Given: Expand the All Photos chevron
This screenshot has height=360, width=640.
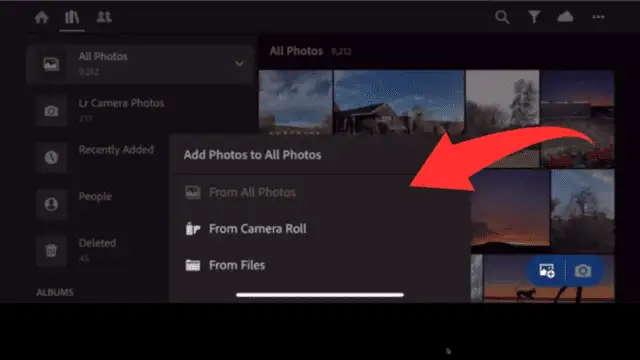Looking at the screenshot, I should (240, 64).
